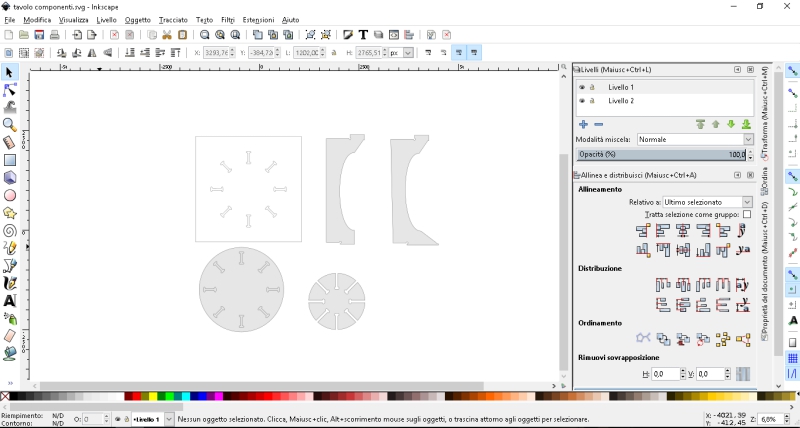Toggle width-height lock between L and H
Screen dimensions: 800x428
(x=334, y=53)
